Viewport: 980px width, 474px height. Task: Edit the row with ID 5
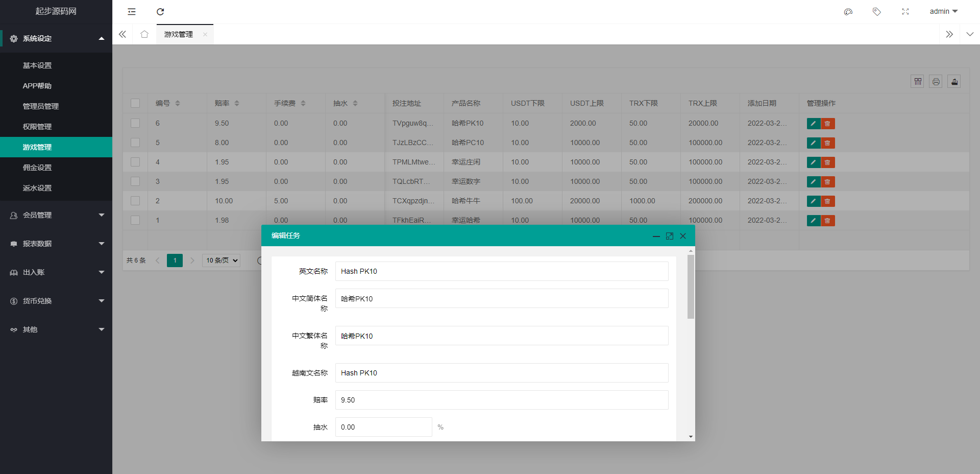pos(814,143)
